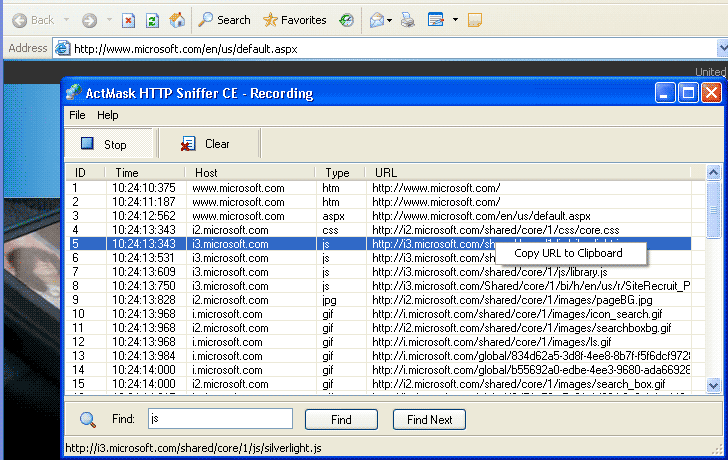Go to the IE Home page icon
The width and height of the screenshot is (728, 460).
click(x=177, y=20)
